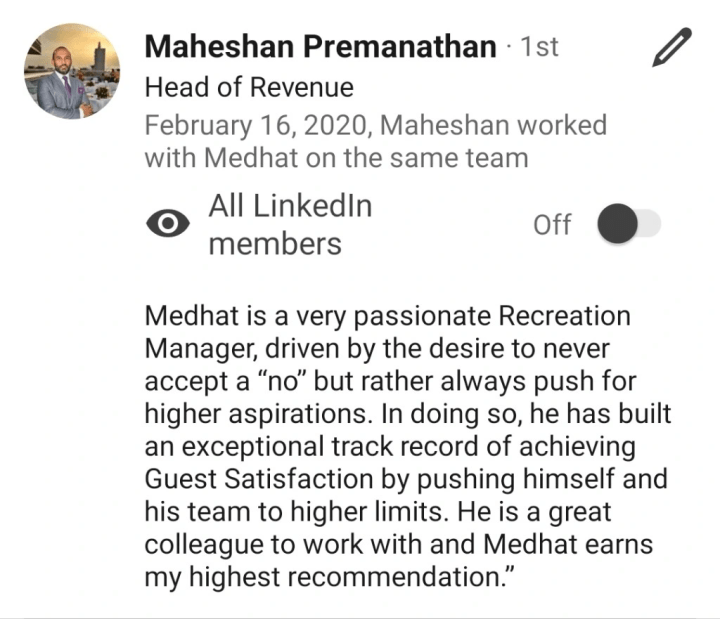Click the Off status label
The height and width of the screenshot is (619, 720).
pyautogui.click(x=552, y=224)
